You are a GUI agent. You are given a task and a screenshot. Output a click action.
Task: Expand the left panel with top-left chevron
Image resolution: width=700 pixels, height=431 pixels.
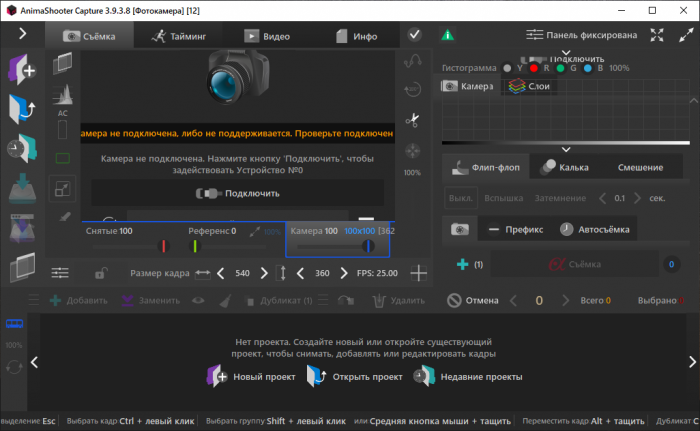pos(22,34)
